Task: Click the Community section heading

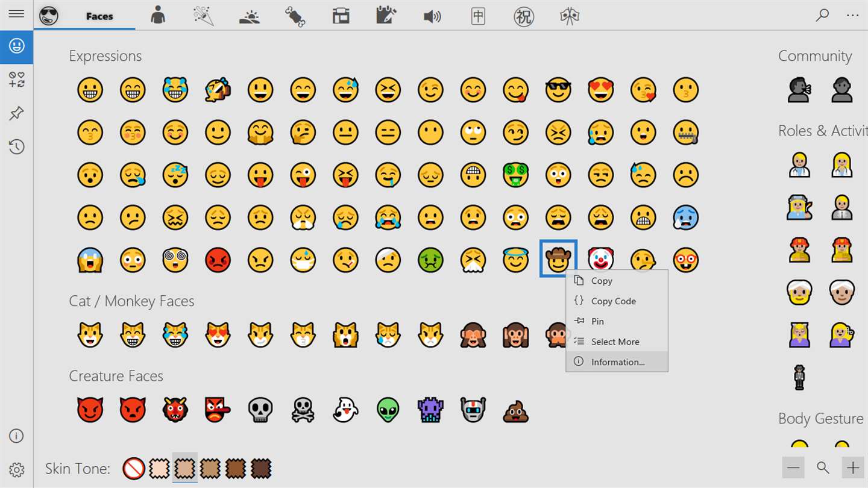Action: click(815, 56)
